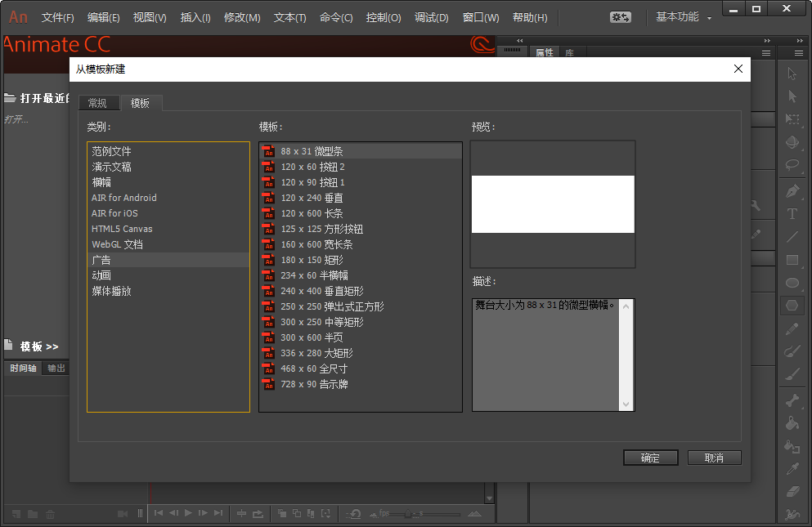The height and width of the screenshot is (527, 812).
Task: Choose the Bone tool
Action: (792, 400)
